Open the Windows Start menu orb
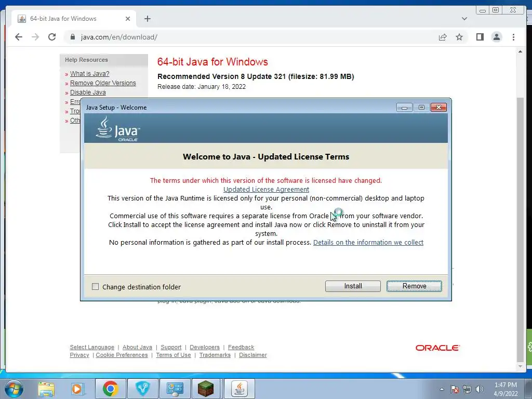Screen dimensions: 532x399 [x=14, y=389]
